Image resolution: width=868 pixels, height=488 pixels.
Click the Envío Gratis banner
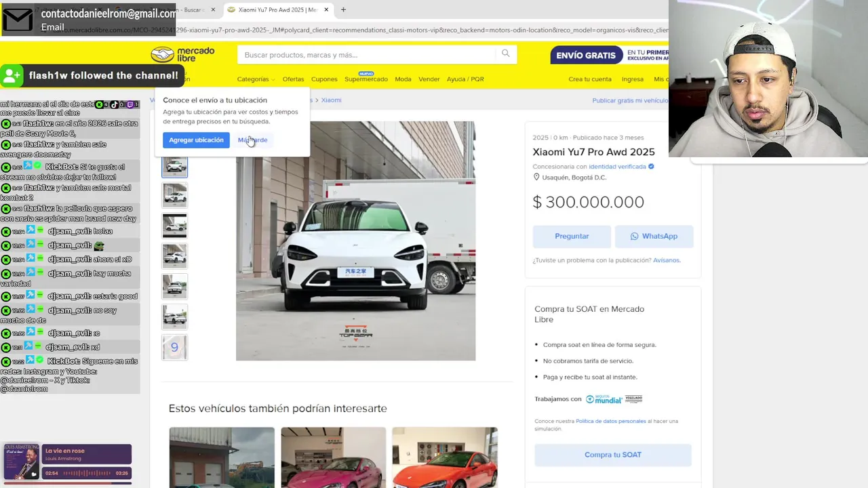[x=609, y=55]
